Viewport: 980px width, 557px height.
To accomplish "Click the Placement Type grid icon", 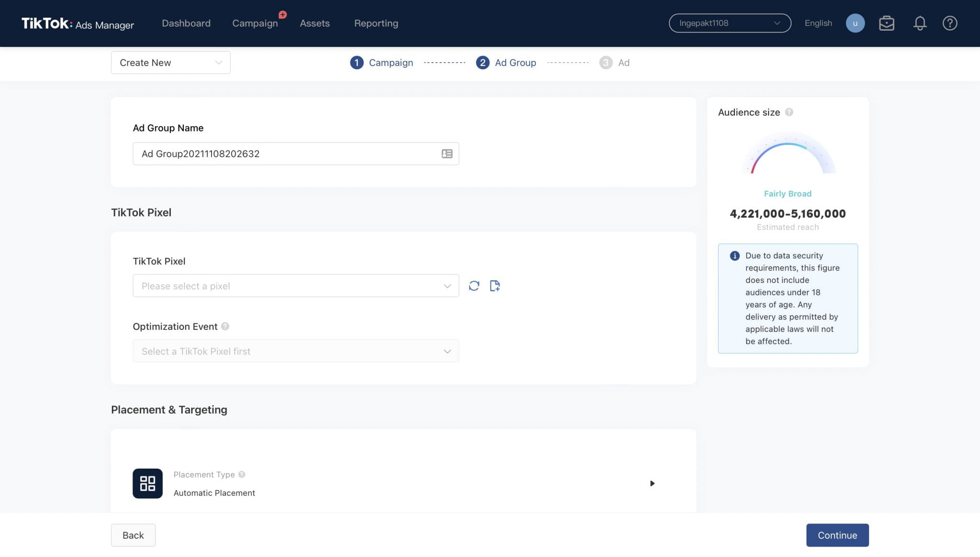I will click(x=147, y=483).
